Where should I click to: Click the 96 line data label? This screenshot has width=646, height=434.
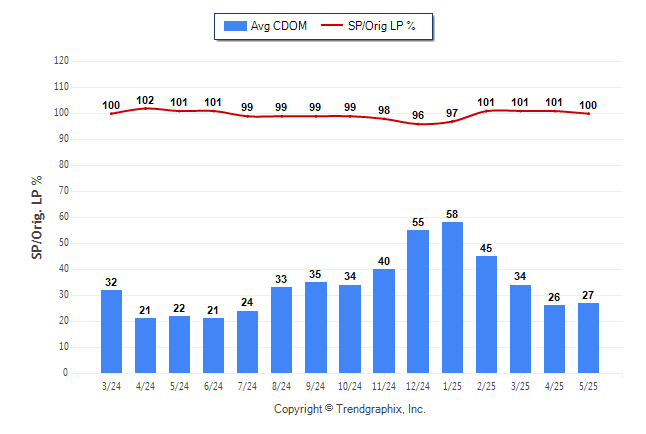418,115
